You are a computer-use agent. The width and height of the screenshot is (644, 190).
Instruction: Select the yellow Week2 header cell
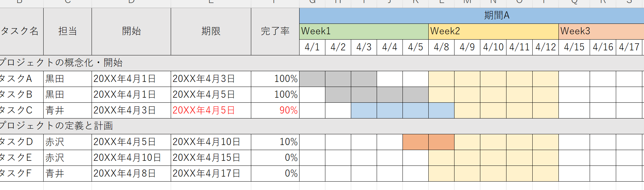pos(493,31)
